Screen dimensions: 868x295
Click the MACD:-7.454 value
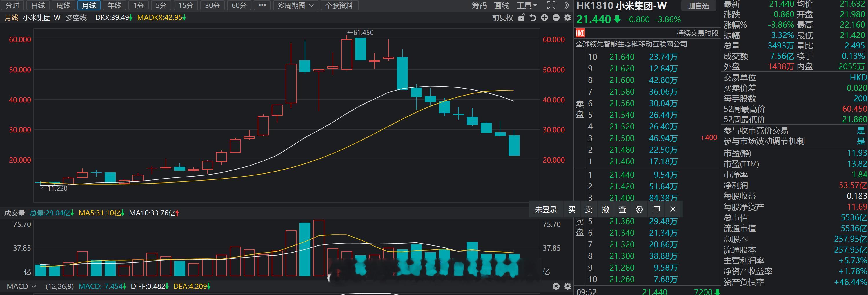(x=102, y=286)
